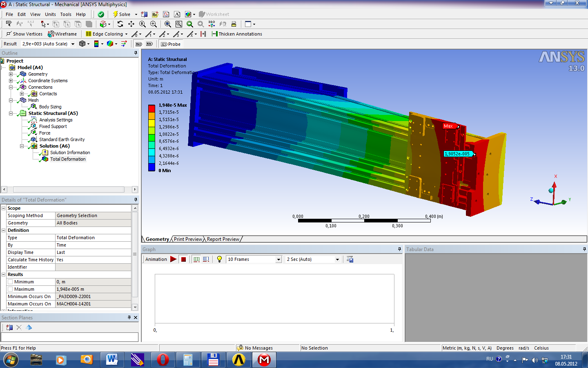Click the Vector display arrows icon
The width and height of the screenshot is (588, 368).
(x=124, y=44)
